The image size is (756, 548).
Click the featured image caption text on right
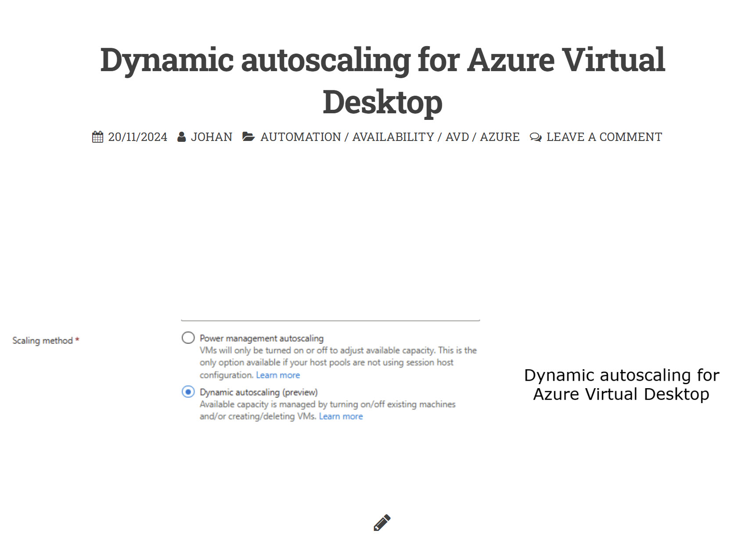point(622,385)
